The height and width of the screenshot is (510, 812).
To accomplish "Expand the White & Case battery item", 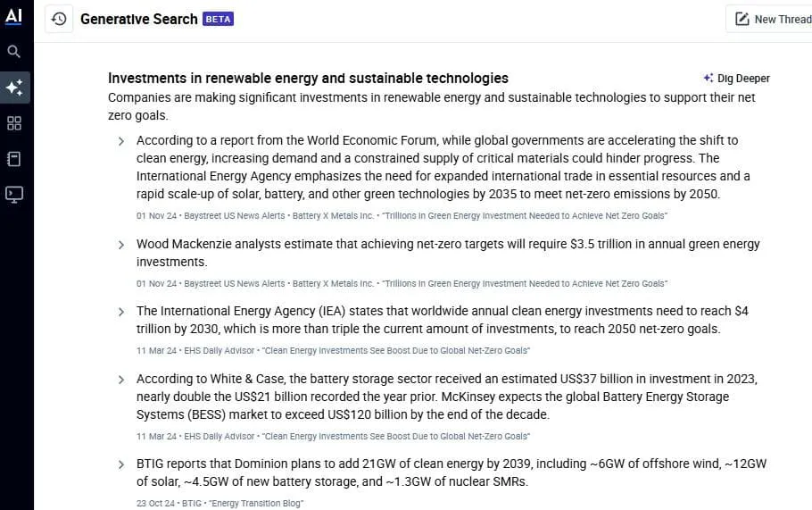I will [x=121, y=380].
